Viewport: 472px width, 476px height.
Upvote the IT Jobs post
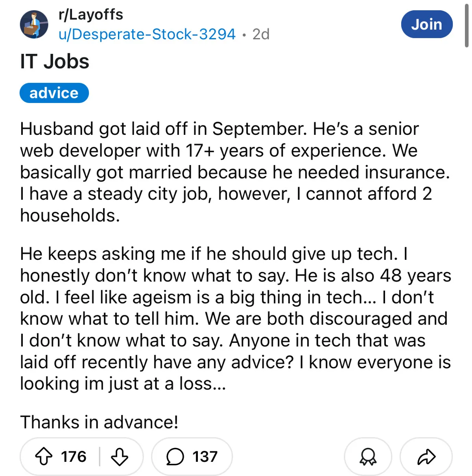(x=44, y=457)
